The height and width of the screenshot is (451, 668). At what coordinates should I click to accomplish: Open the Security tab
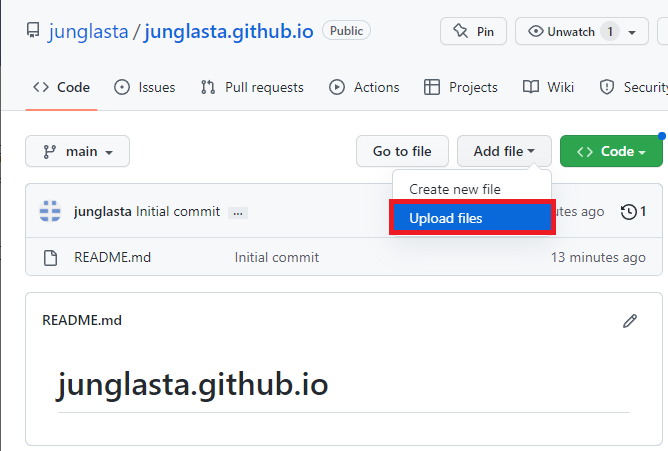tap(633, 87)
